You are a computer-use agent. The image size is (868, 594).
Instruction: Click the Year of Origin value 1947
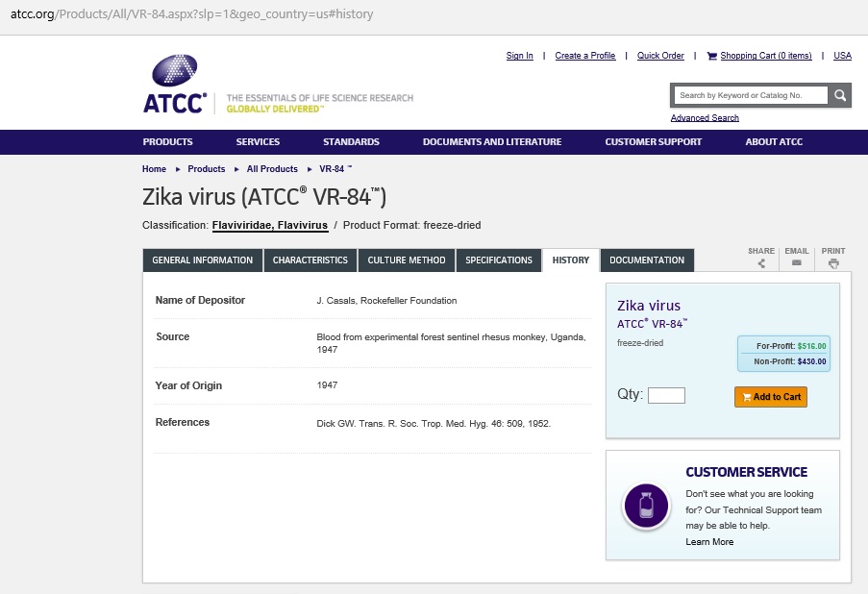327,385
